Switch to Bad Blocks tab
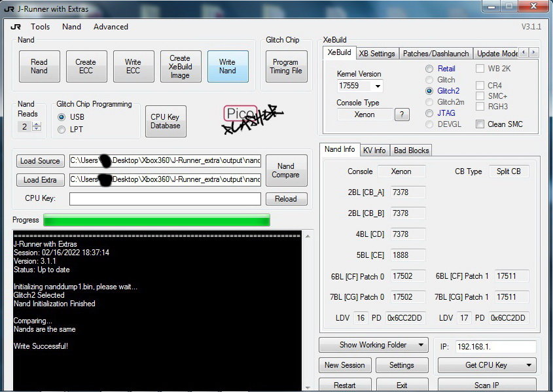The width and height of the screenshot is (553, 392). click(411, 151)
